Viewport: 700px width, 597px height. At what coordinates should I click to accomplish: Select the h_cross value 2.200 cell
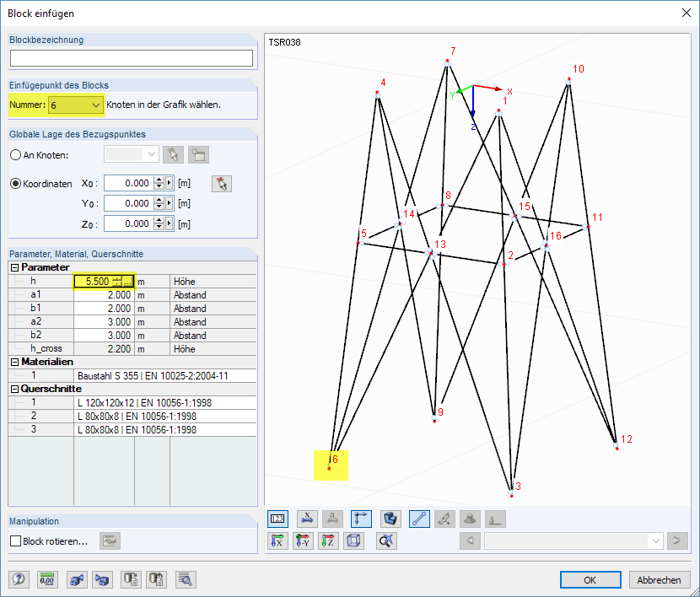[x=104, y=348]
